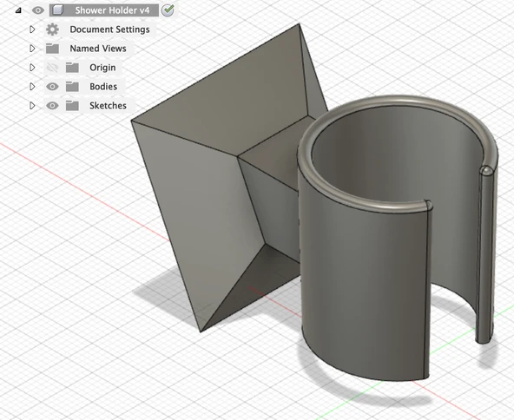Expand the Bodies folder

pos(32,87)
